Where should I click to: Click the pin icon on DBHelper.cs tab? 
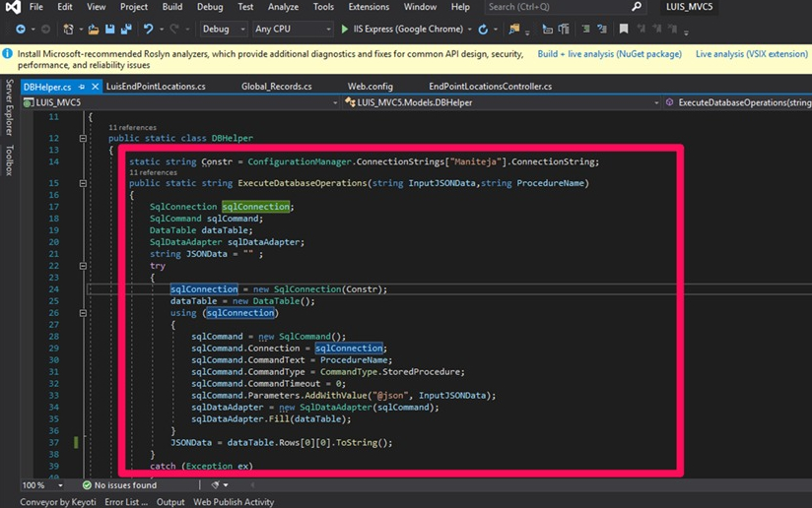click(x=82, y=87)
